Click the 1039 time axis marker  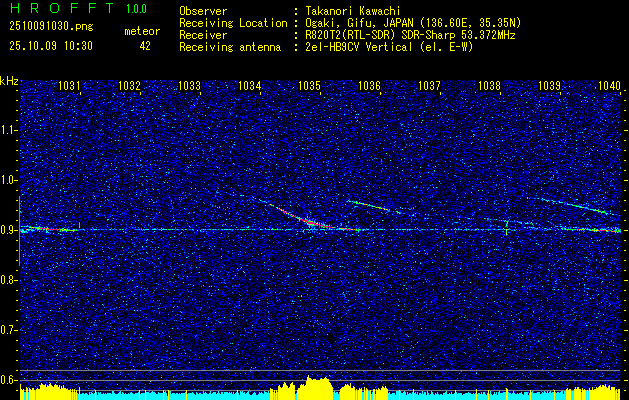click(549, 85)
